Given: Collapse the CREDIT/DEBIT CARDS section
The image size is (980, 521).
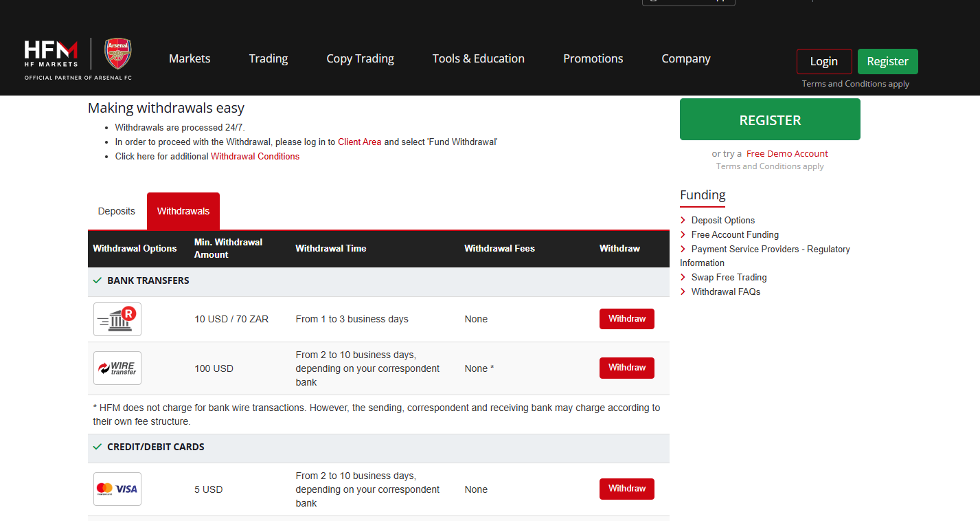Looking at the screenshot, I should coord(378,447).
